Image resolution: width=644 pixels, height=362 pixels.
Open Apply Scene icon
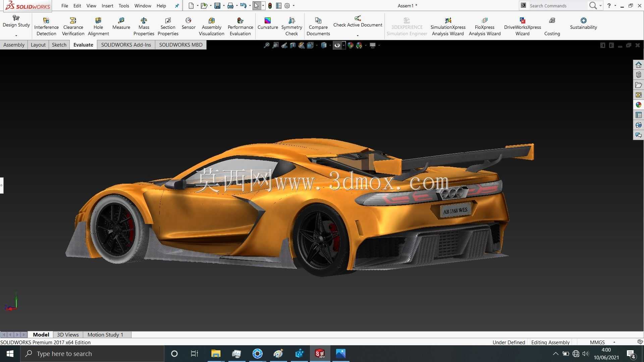click(359, 45)
